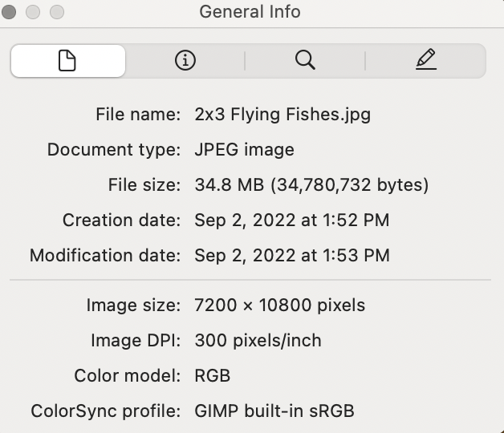Minimize the General Info inspector window
This screenshot has height=433, width=504.
click(x=33, y=12)
